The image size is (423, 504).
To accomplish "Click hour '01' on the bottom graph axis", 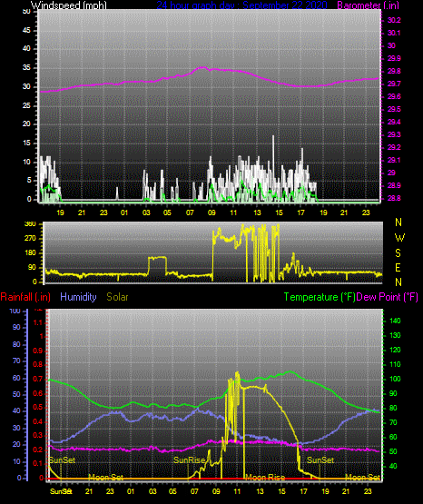I will pyautogui.click(x=131, y=491).
